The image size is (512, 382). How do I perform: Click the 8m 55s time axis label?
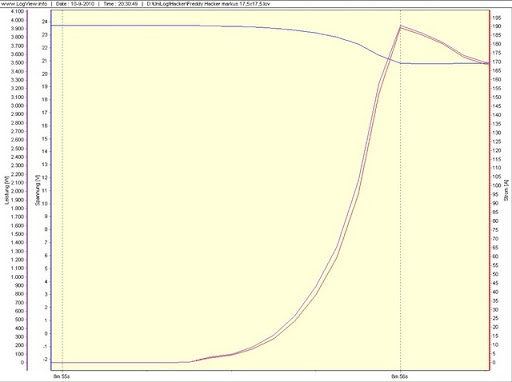[x=62, y=377]
